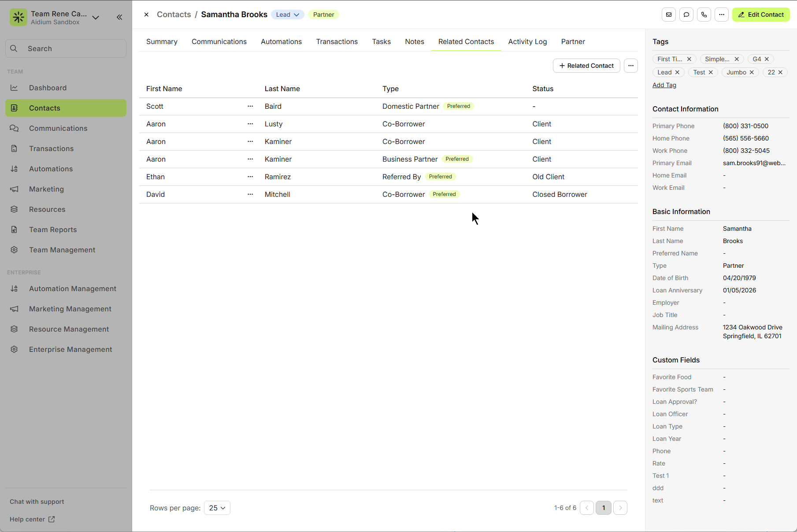Click the Add Tag link
The height and width of the screenshot is (532, 797).
[664, 85]
